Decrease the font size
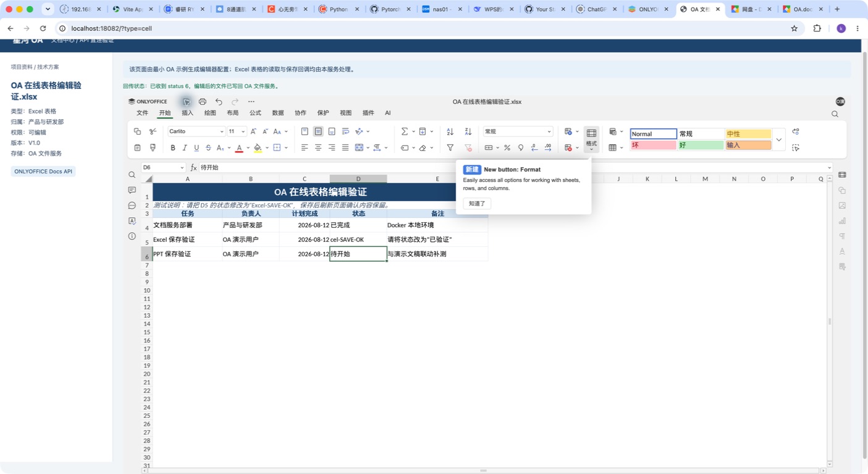Screen dimensions: 868x474 [265, 131]
